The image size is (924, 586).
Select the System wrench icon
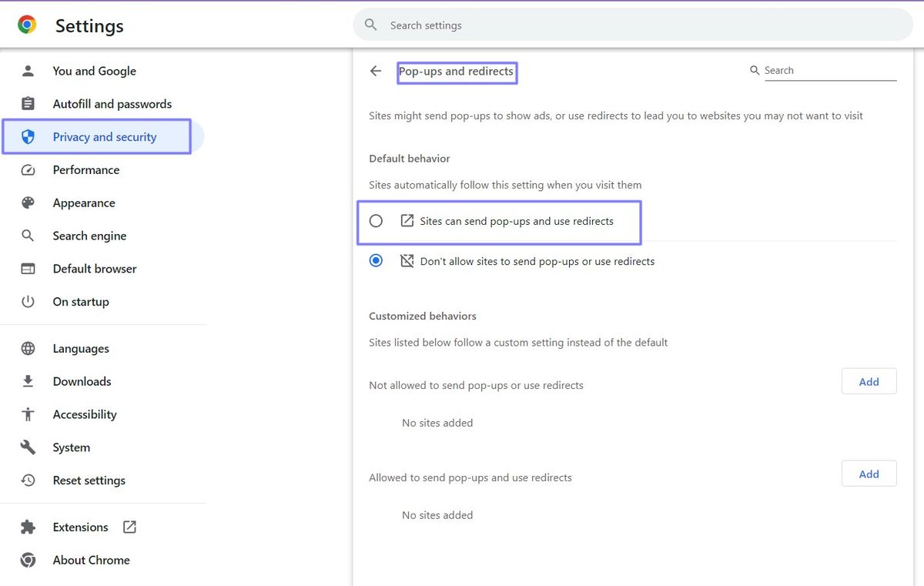(x=28, y=447)
